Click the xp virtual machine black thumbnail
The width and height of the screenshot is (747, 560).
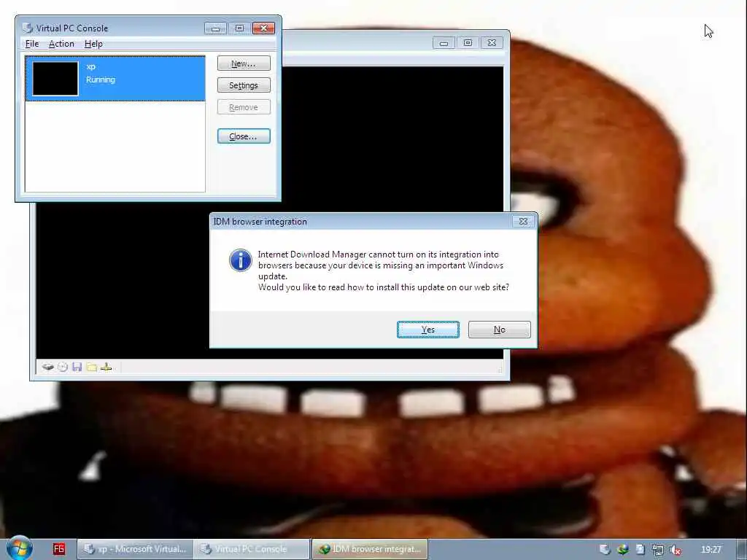[x=55, y=79]
